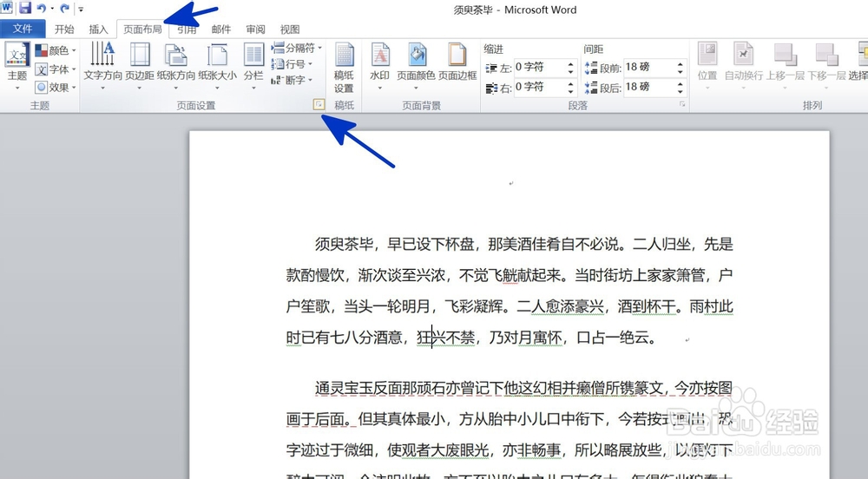Increase 段后 spacing with the up arrow
The height and width of the screenshot is (479, 868).
coord(681,83)
